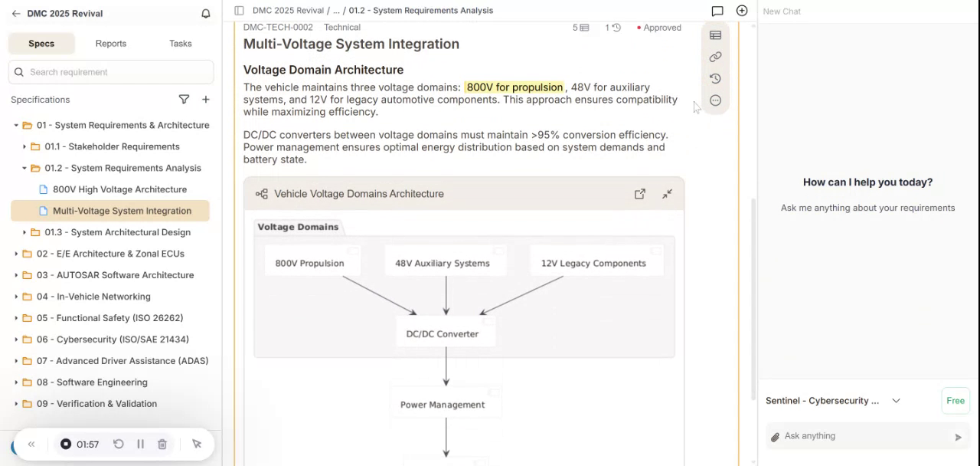Open version history icon in side toolbar
Screen dimensions: 980x466
(x=715, y=78)
